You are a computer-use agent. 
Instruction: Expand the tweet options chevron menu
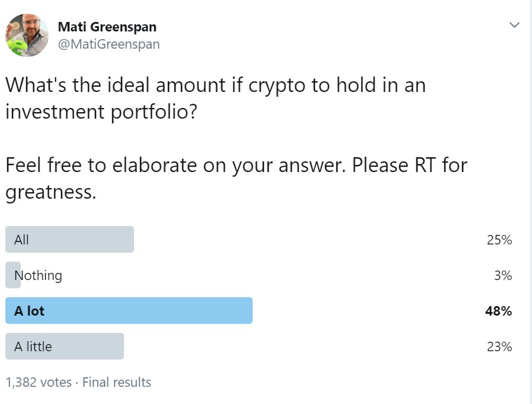(x=514, y=25)
